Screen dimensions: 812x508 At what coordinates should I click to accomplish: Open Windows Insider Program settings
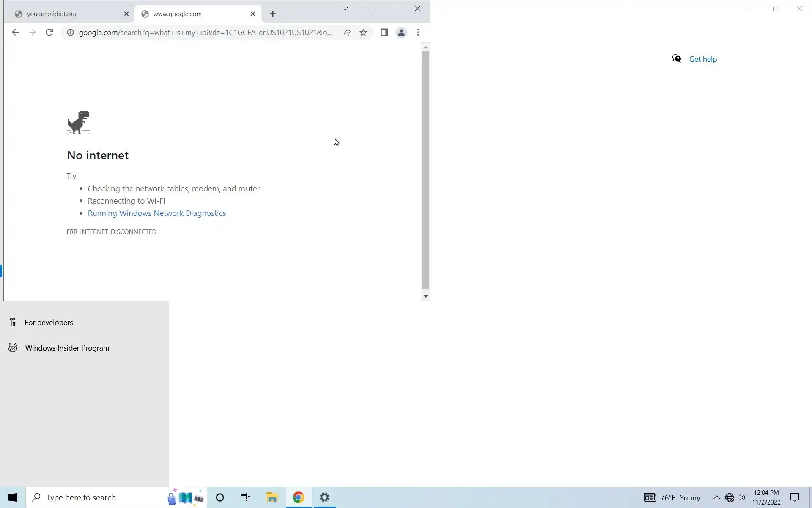(x=67, y=348)
